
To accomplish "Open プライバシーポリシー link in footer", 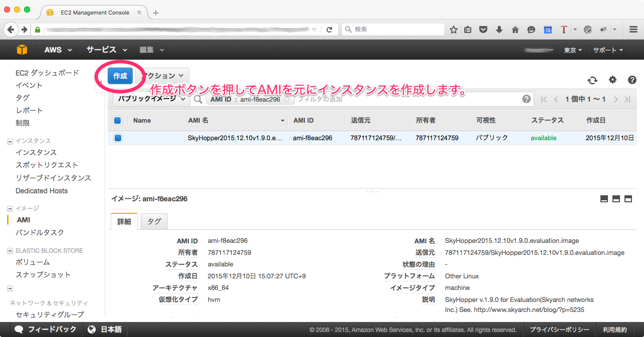I will point(559,329).
